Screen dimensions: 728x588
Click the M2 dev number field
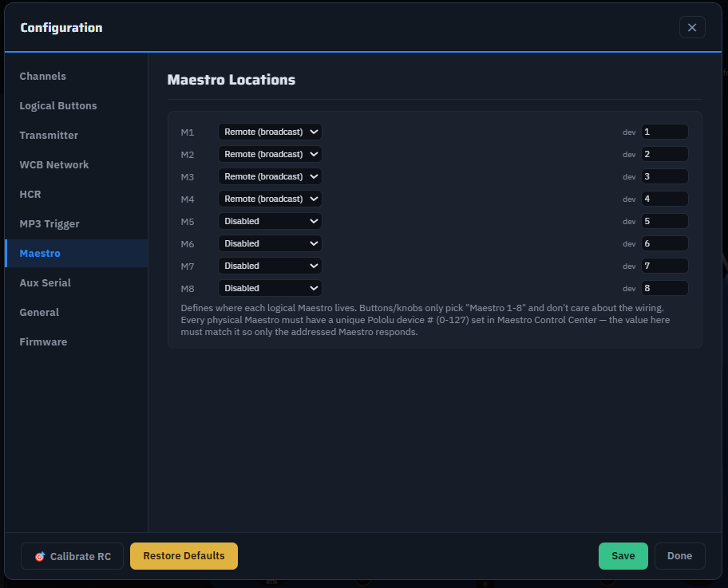pos(664,154)
